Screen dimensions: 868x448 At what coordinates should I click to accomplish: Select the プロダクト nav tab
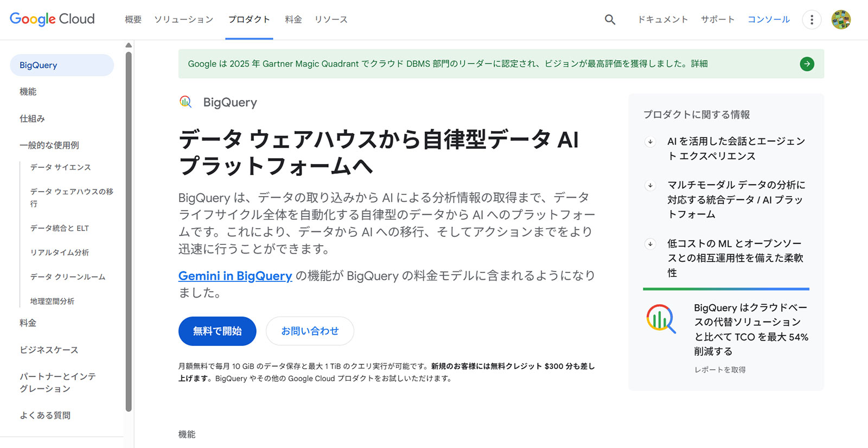(x=249, y=20)
